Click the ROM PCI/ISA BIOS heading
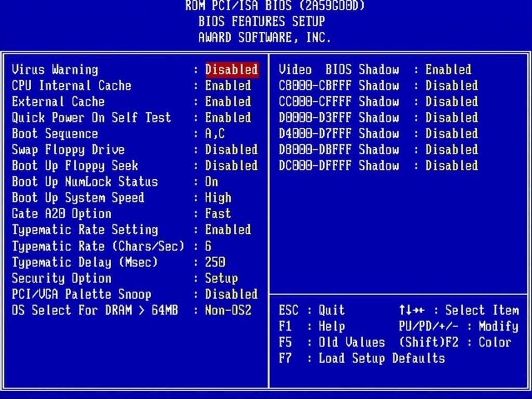Viewport: 532px width, 399px height. coord(275,5)
